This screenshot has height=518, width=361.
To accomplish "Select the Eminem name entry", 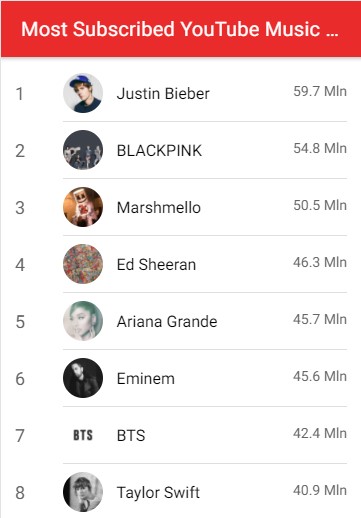I will point(146,379).
